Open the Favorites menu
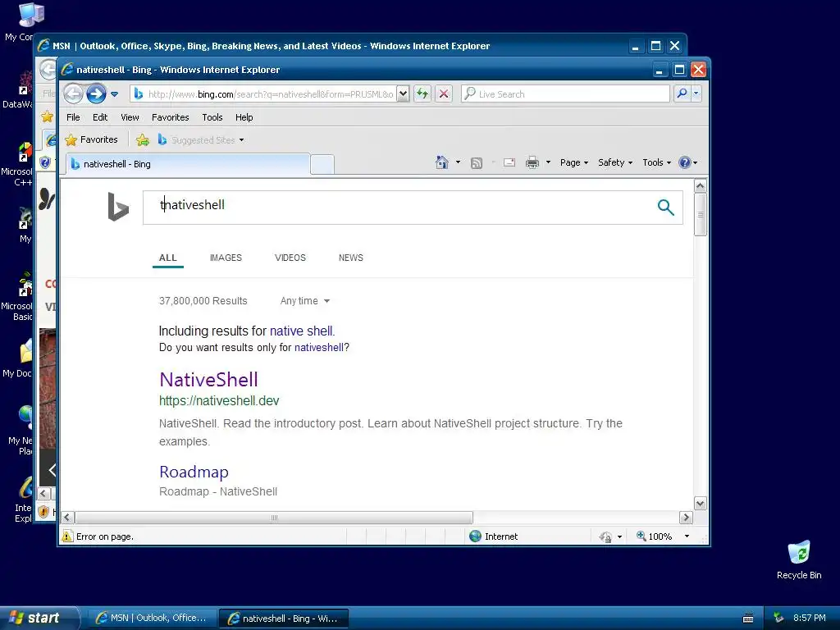The width and height of the screenshot is (840, 630). 171,117
